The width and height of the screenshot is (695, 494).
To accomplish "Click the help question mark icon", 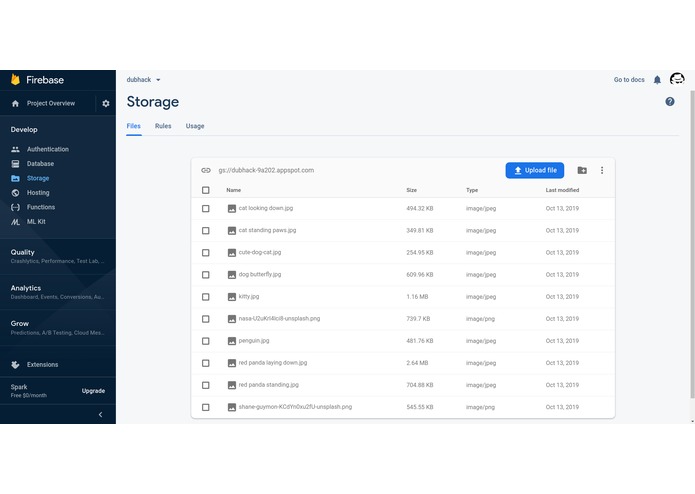I will (x=670, y=101).
